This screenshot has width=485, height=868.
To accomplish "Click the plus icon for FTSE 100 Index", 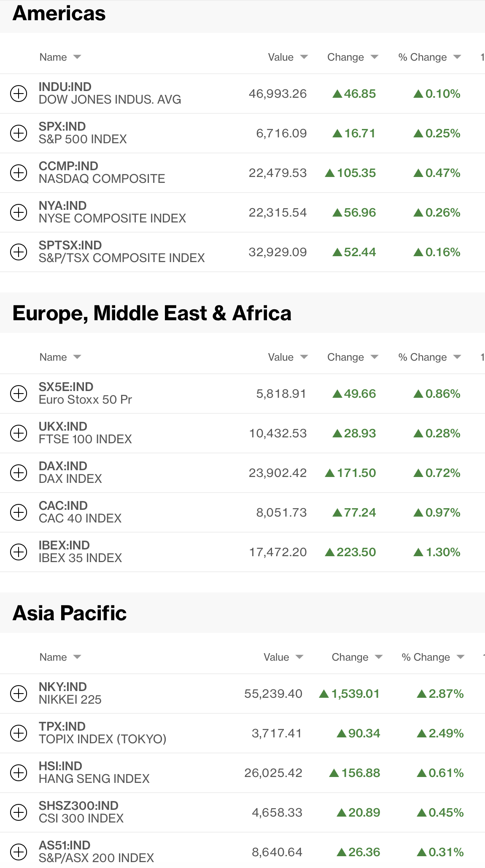I will [x=19, y=433].
